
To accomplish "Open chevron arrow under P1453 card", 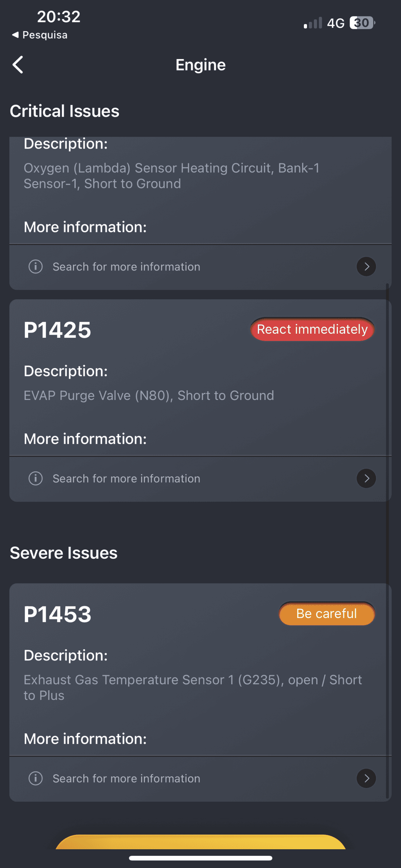I will click(x=366, y=778).
